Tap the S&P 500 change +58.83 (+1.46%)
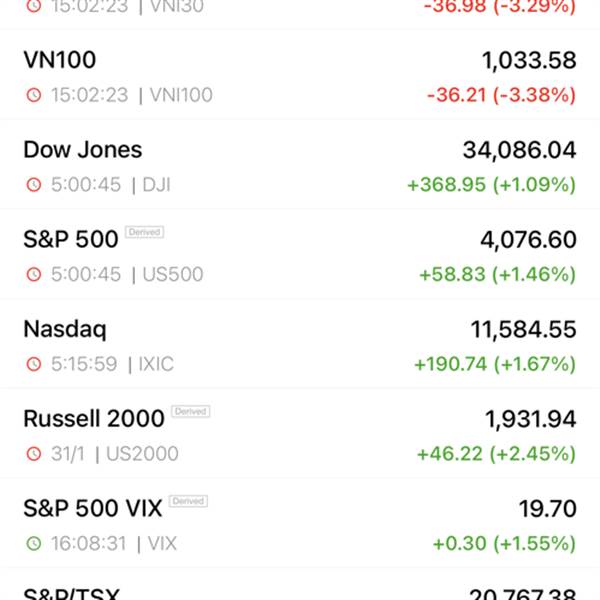The image size is (600, 600). (x=497, y=274)
